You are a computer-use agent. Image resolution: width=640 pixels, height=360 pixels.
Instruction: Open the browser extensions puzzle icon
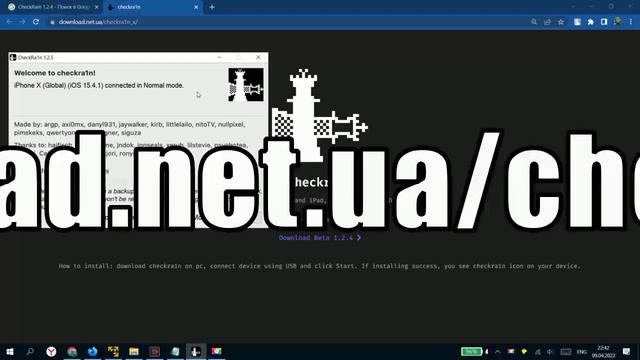591,22
